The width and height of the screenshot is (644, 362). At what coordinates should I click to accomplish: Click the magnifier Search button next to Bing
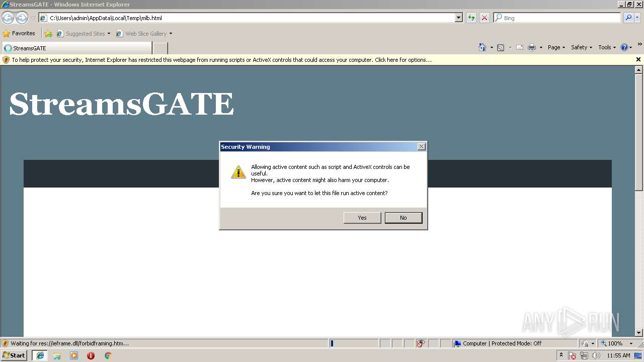(x=628, y=18)
